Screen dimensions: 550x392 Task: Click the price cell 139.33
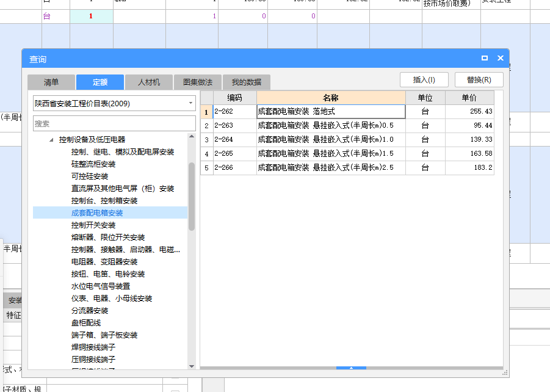click(x=469, y=140)
